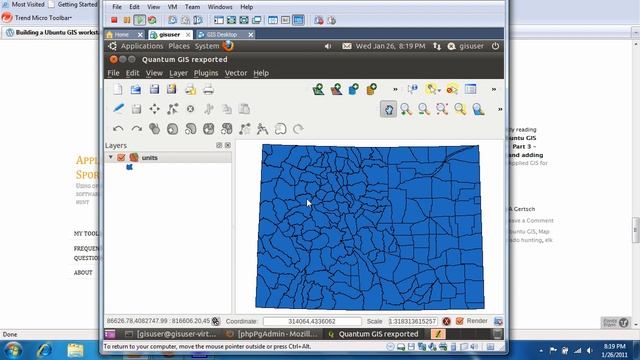Select the Move Feature tool
Screen dimensions: 640x360
tap(154, 109)
